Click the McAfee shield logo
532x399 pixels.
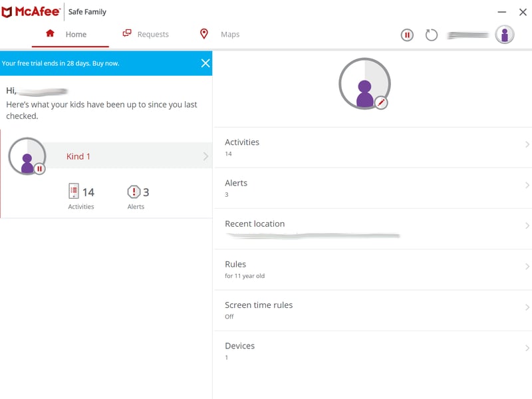7,12
